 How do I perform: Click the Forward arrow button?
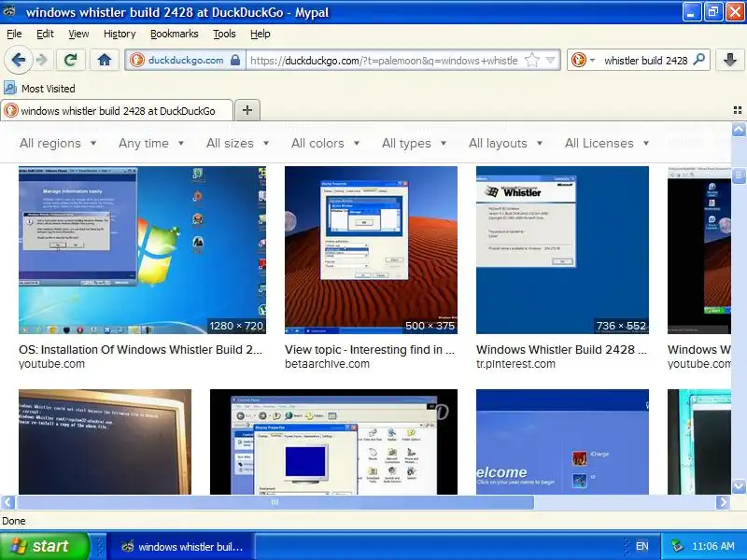[42, 60]
